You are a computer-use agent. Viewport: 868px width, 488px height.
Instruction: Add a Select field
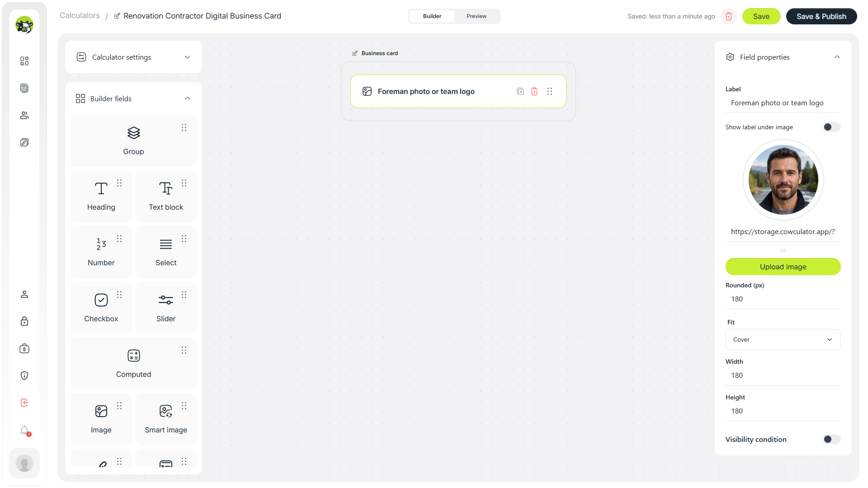click(166, 252)
